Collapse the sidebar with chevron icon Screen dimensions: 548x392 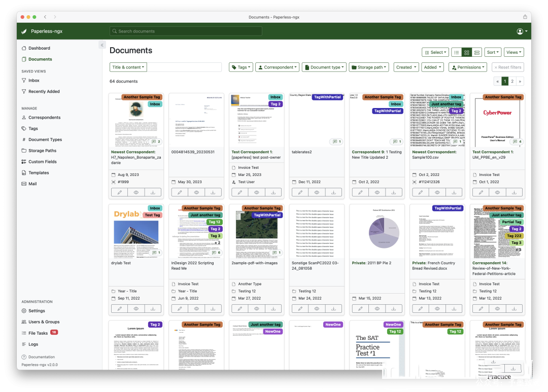[102, 45]
